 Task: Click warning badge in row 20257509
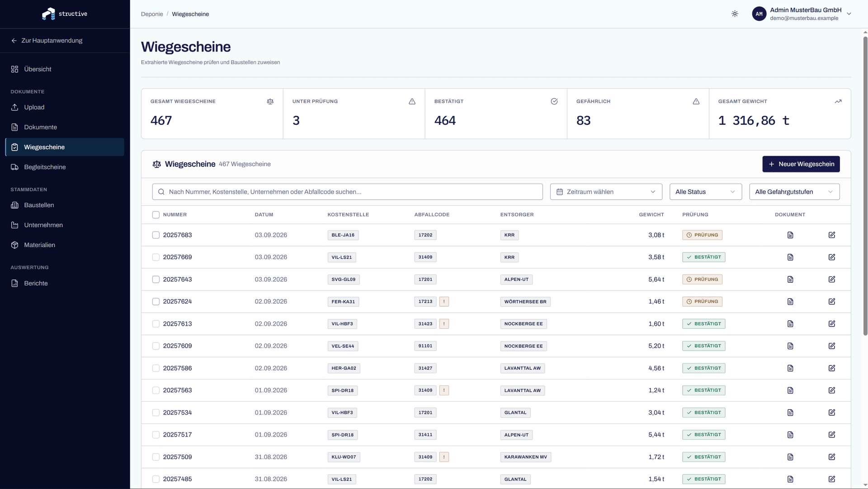[x=444, y=457]
